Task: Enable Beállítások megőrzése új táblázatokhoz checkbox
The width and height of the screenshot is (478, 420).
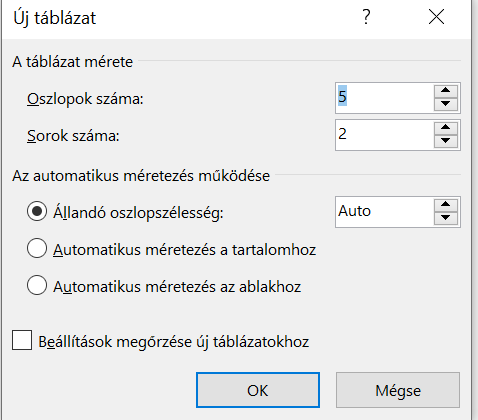Action: 22,340
